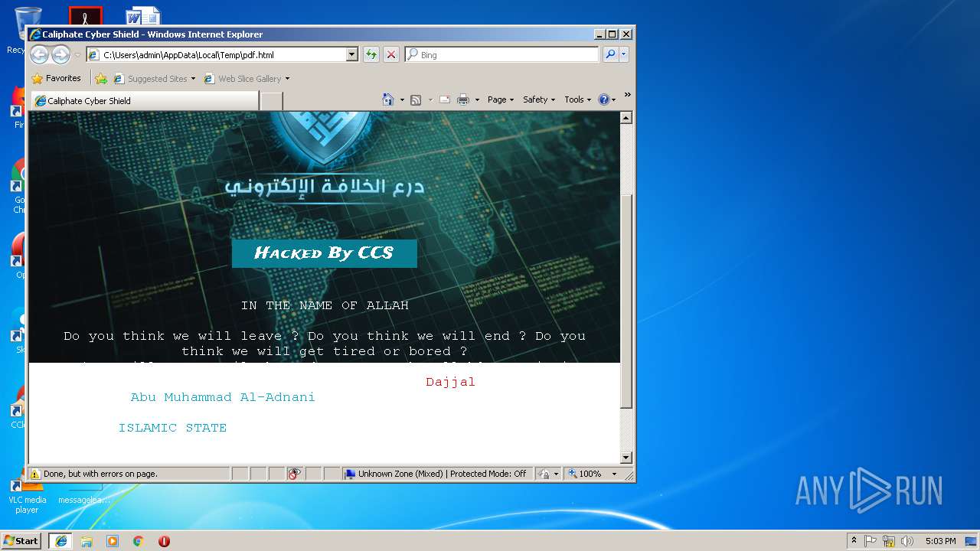Open Windows Explorer from the taskbar
Viewport: 980px width, 551px height.
[87, 540]
